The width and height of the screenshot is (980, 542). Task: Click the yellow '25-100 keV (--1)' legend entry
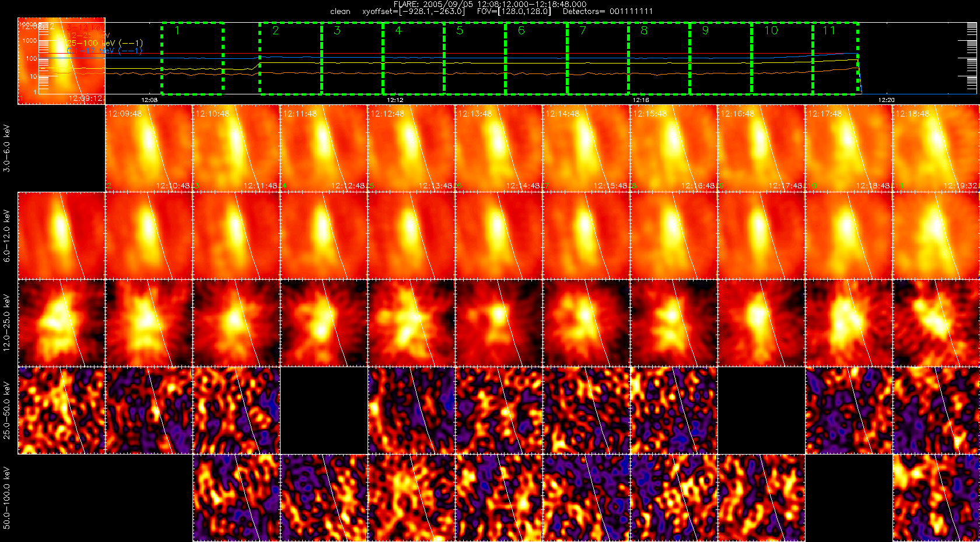(x=105, y=43)
